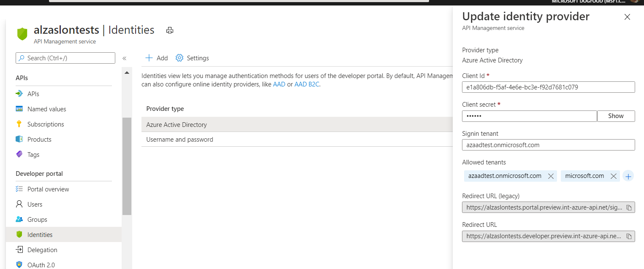This screenshot has height=269, width=644.
Task: Open the OAuth 2.0 section
Action: click(x=41, y=265)
